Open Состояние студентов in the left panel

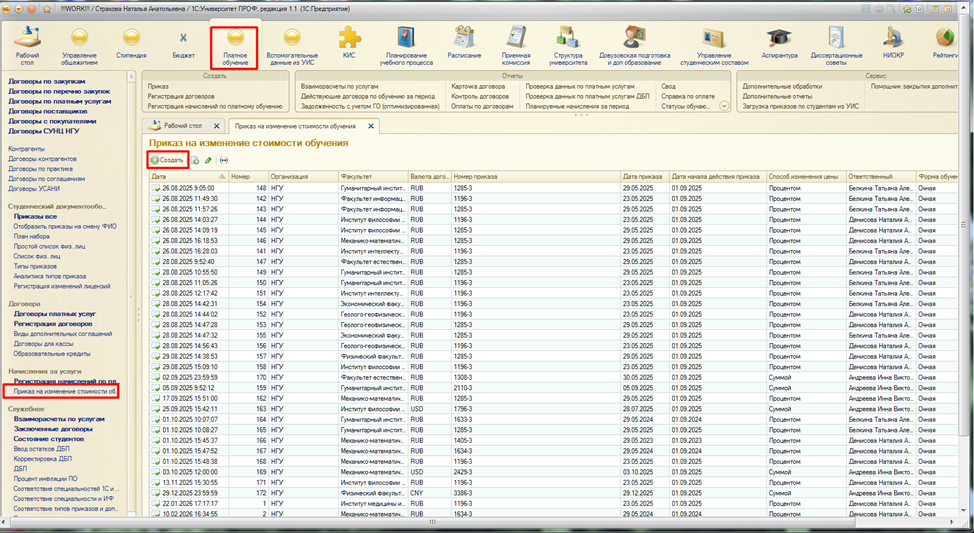[51, 438]
